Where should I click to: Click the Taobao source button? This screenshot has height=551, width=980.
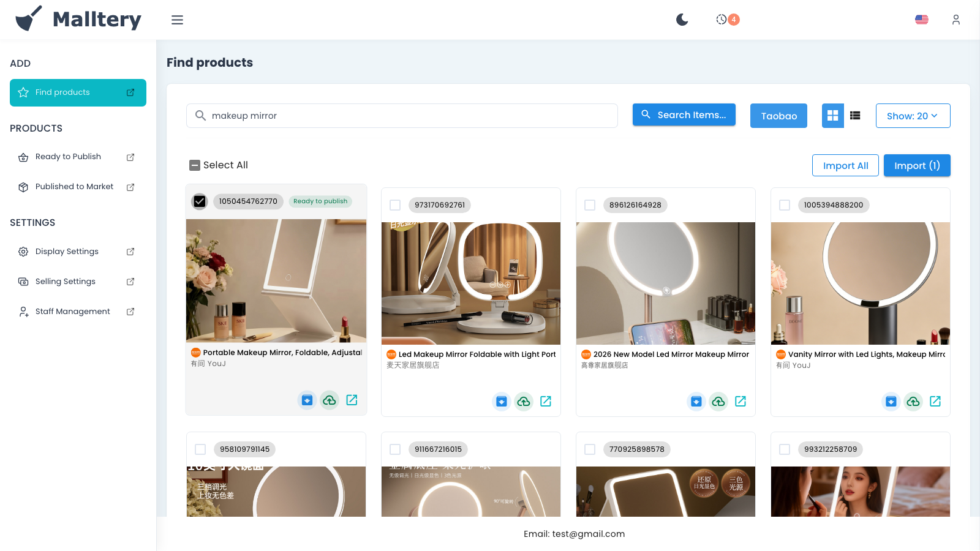tap(778, 116)
